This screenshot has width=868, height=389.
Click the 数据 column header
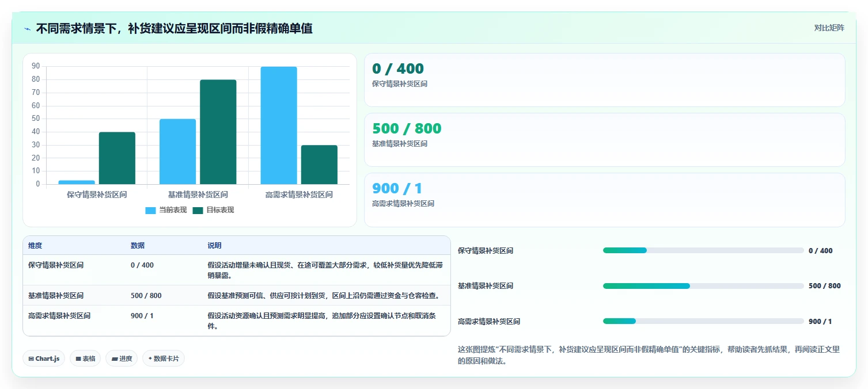[x=138, y=246]
